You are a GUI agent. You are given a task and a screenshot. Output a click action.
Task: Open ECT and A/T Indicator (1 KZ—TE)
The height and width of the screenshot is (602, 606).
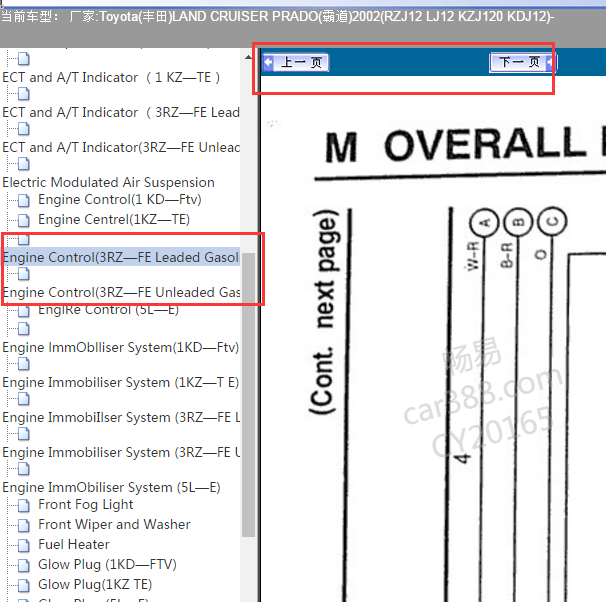point(111,78)
